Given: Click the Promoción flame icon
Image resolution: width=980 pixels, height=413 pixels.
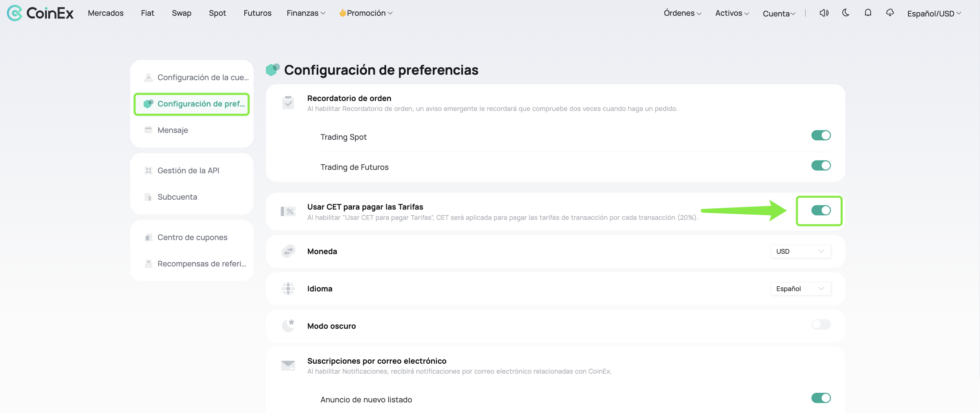Looking at the screenshot, I should 342,13.
